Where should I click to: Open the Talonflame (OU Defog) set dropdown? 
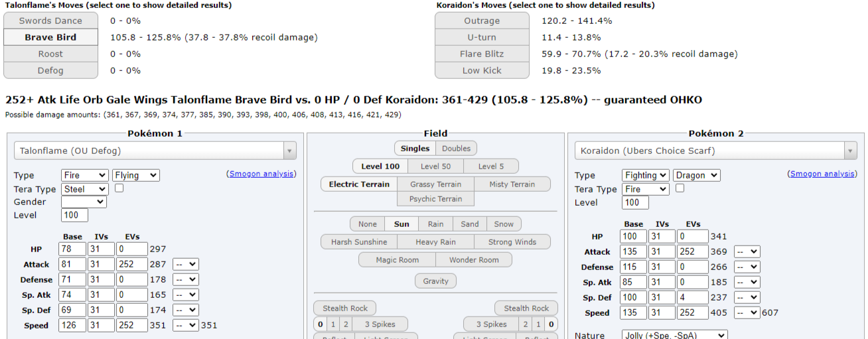coord(155,151)
